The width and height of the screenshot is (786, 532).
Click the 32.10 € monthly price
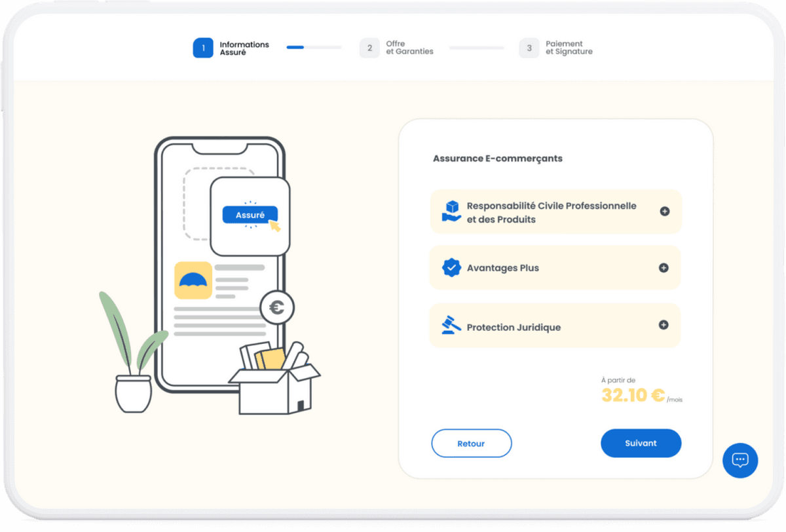pyautogui.click(x=633, y=395)
